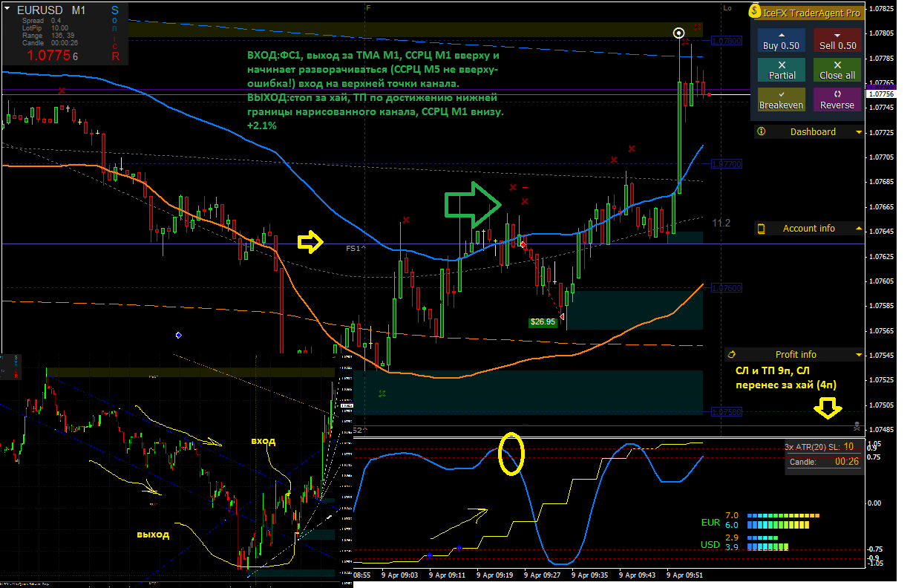Click the Sell 0.50 button

[x=837, y=40]
